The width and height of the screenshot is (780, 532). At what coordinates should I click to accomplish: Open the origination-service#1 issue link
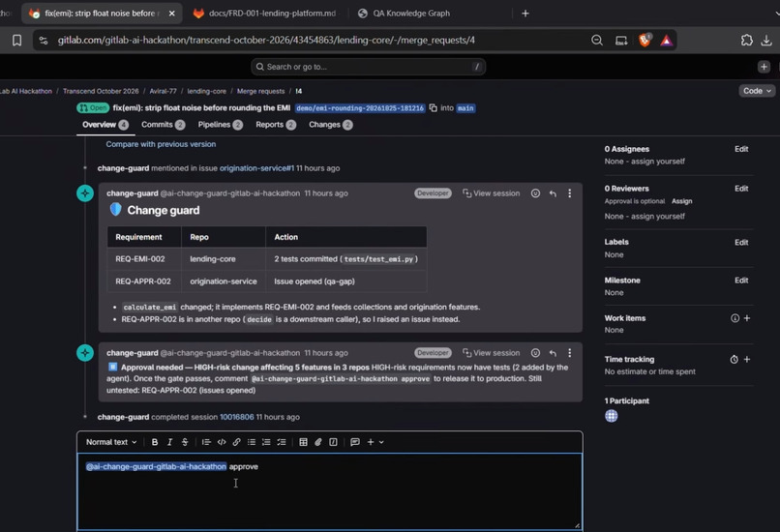click(256, 168)
